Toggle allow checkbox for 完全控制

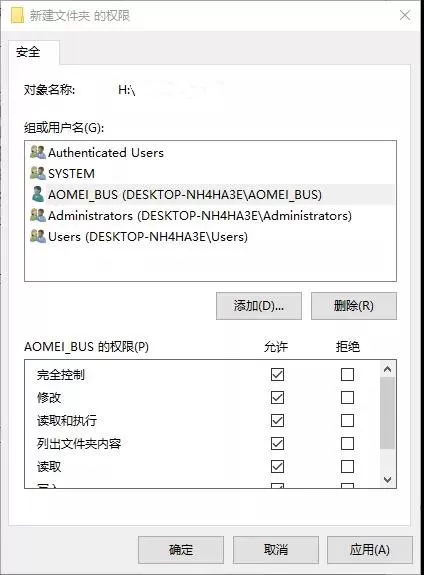(x=277, y=374)
